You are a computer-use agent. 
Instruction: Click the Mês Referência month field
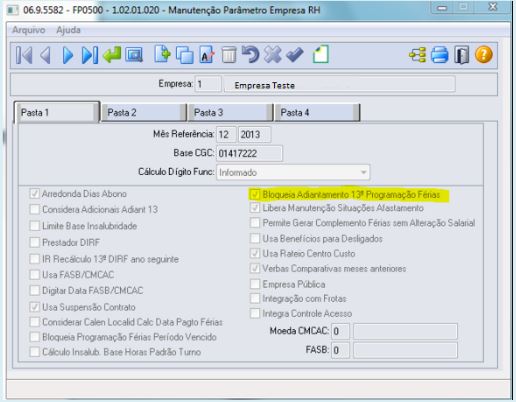(226, 135)
